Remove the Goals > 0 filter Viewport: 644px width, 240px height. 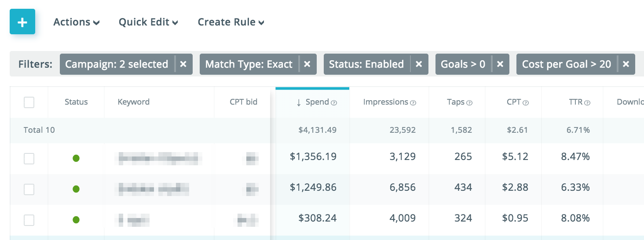(500, 64)
